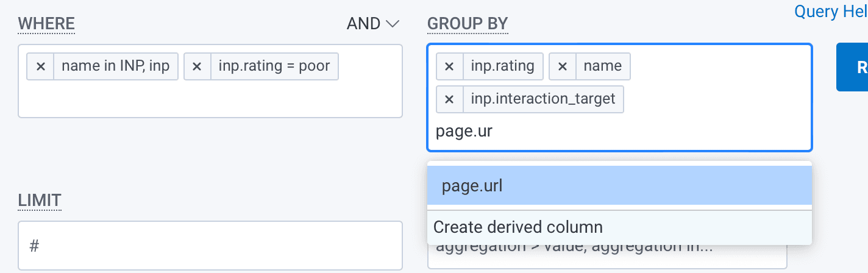The height and width of the screenshot is (273, 868).
Task: Click the WHERE clause label
Action: tap(46, 24)
